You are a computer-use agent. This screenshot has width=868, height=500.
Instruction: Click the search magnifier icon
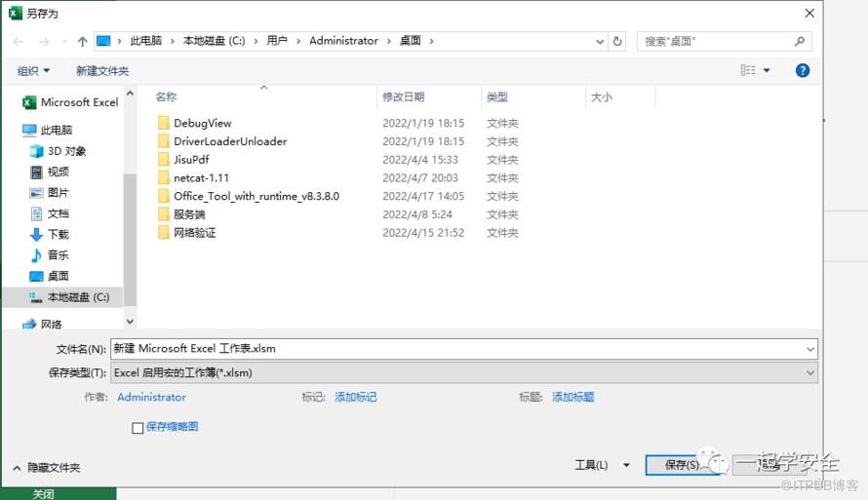[x=800, y=42]
